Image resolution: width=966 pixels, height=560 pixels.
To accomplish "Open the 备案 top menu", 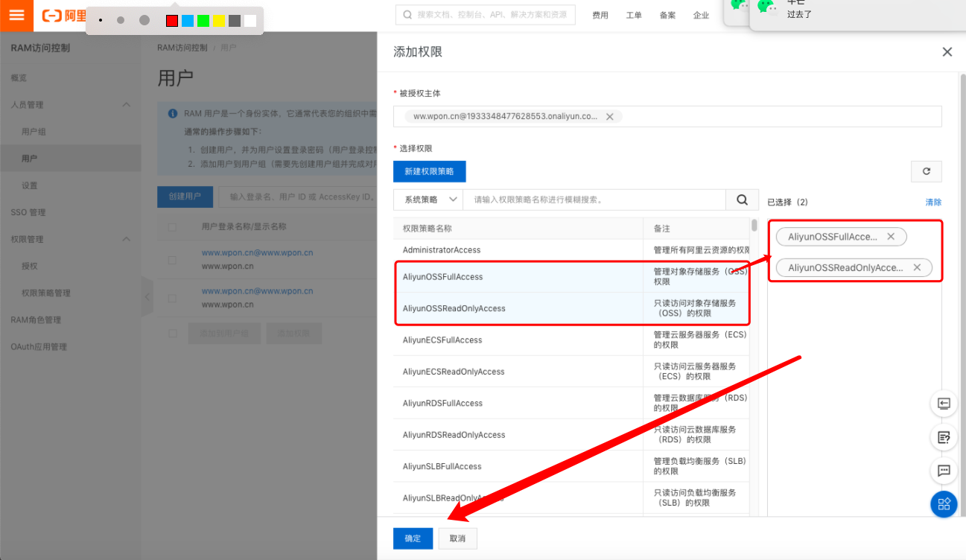I will pyautogui.click(x=667, y=15).
